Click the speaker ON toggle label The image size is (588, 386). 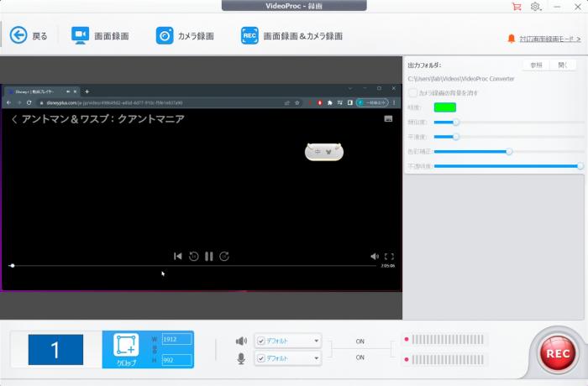(360, 342)
